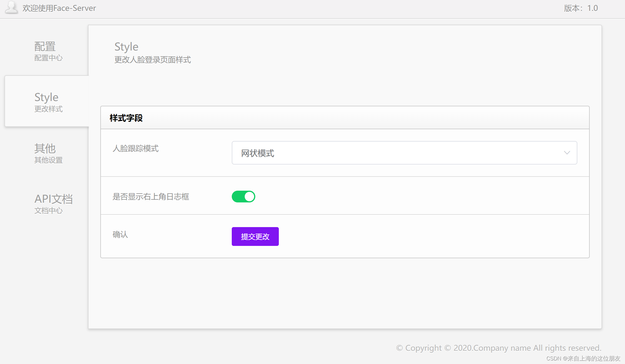Toggle the 是否显示右上角日志框 switch
The width and height of the screenshot is (625, 364).
pos(244,197)
